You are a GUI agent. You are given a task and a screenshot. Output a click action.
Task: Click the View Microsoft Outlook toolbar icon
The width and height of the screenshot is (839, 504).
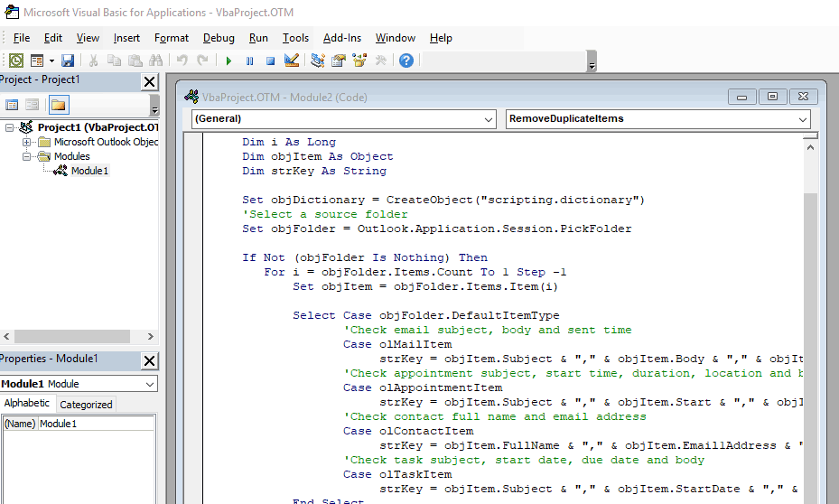[16, 61]
